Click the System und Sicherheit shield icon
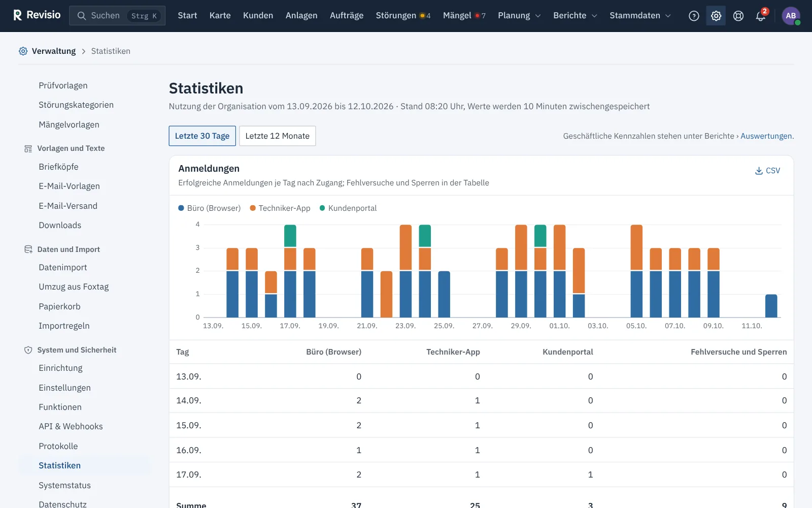The width and height of the screenshot is (812, 508). pyautogui.click(x=28, y=350)
